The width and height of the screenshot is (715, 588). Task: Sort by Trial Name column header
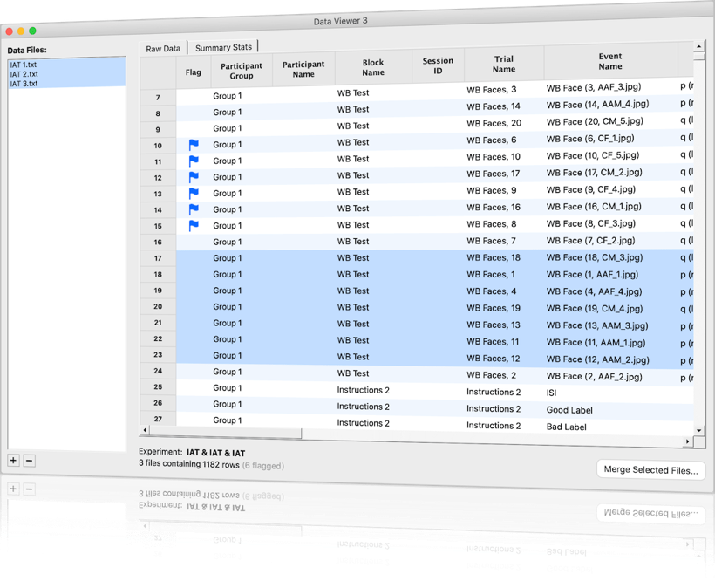(x=503, y=64)
